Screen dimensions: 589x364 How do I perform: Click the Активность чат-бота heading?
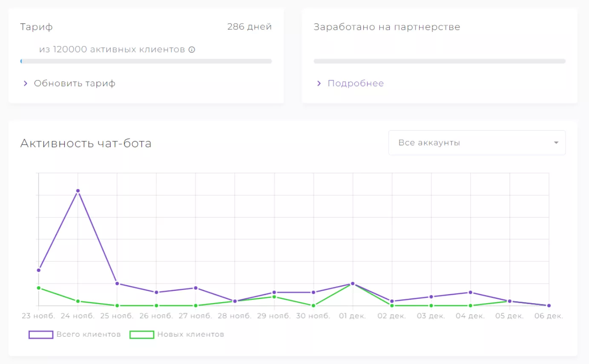pos(86,143)
